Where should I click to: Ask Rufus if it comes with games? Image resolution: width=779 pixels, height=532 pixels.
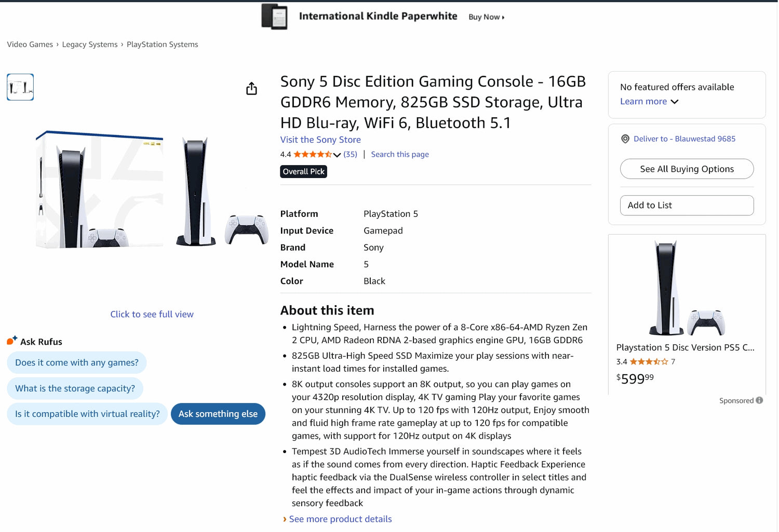pos(76,362)
